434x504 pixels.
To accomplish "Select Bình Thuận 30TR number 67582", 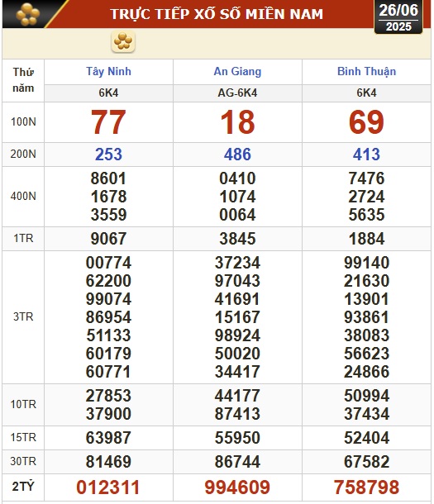I will tap(366, 462).
